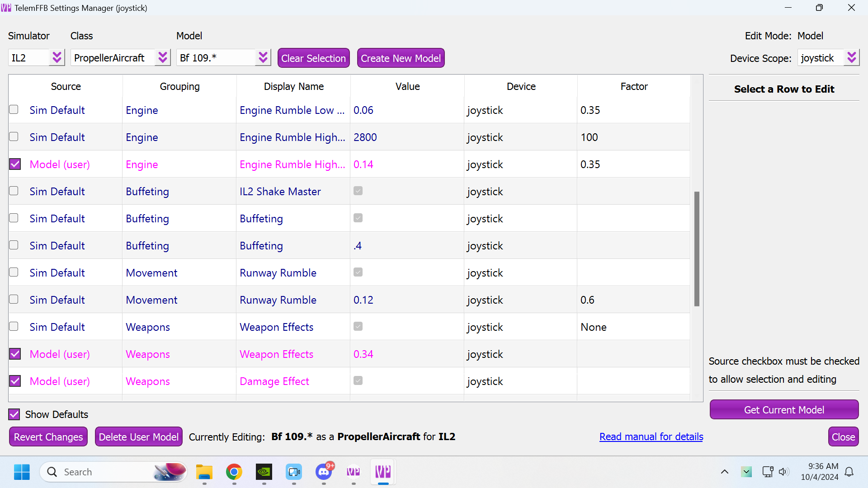
Task: Check the Sim Default IL2 Shake Master source checkbox
Action: coord(14,191)
